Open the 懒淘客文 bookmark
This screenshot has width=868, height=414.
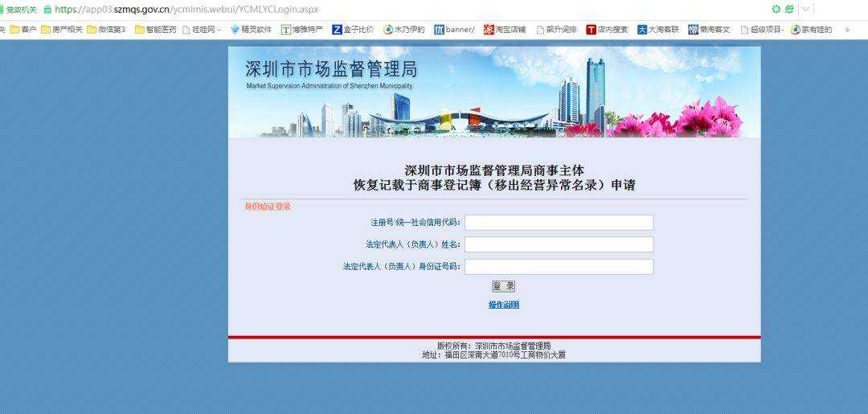click(709, 30)
